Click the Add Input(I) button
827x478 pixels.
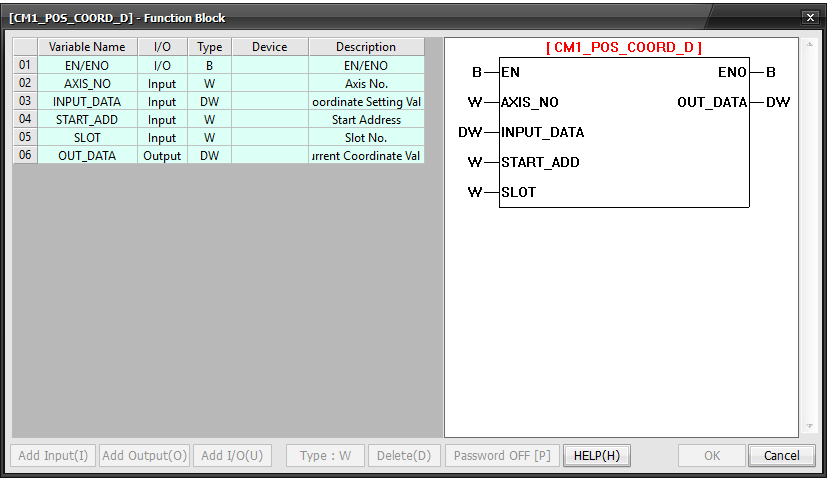(53, 455)
